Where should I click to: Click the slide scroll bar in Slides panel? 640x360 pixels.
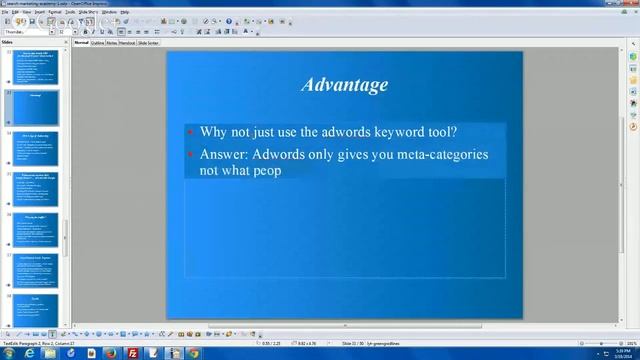click(x=65, y=239)
